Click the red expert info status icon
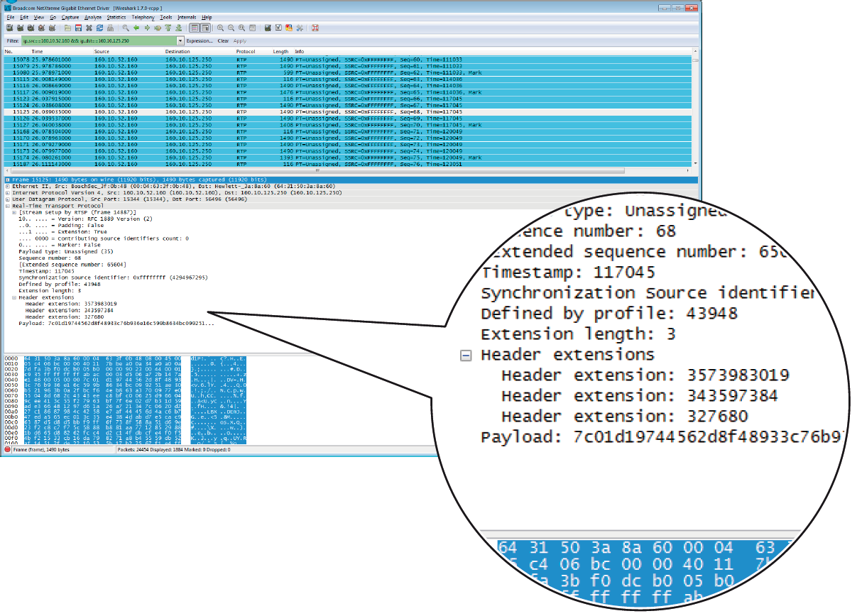The height and width of the screenshot is (616, 857). [x=7, y=450]
